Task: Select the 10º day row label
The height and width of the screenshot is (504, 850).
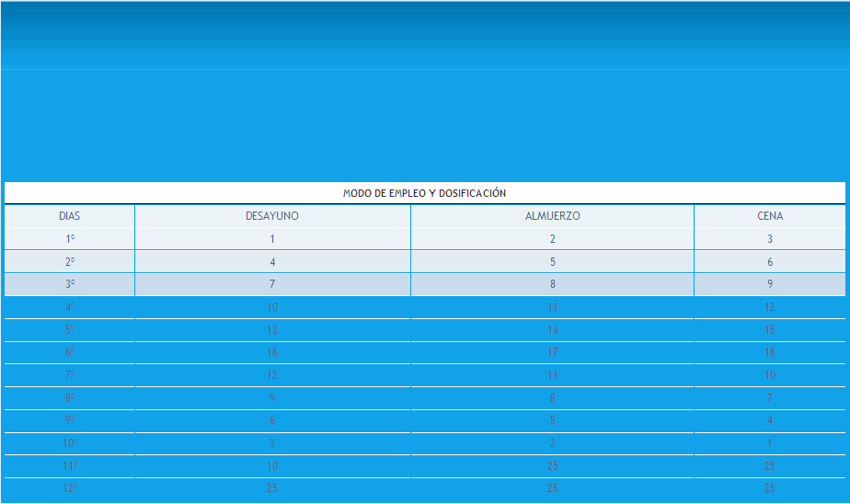Action: [70, 443]
